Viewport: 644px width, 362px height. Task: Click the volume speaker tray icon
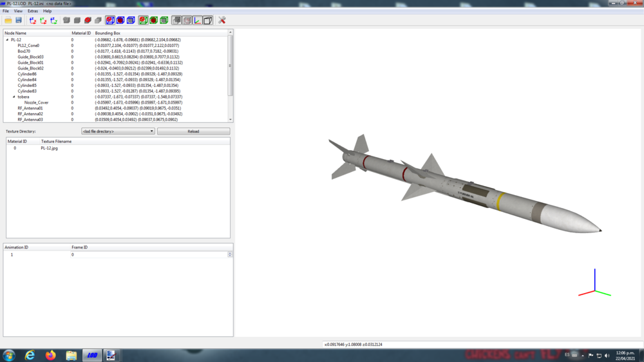point(607,356)
